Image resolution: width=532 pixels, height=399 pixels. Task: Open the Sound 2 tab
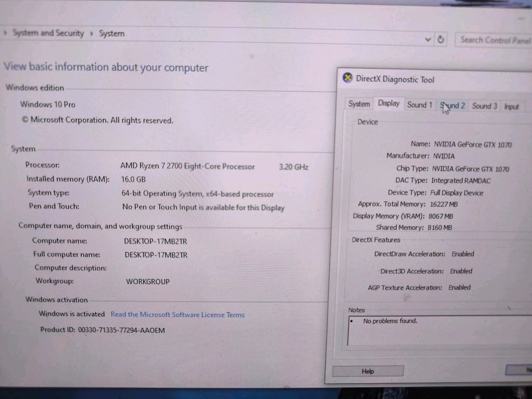pos(453,105)
